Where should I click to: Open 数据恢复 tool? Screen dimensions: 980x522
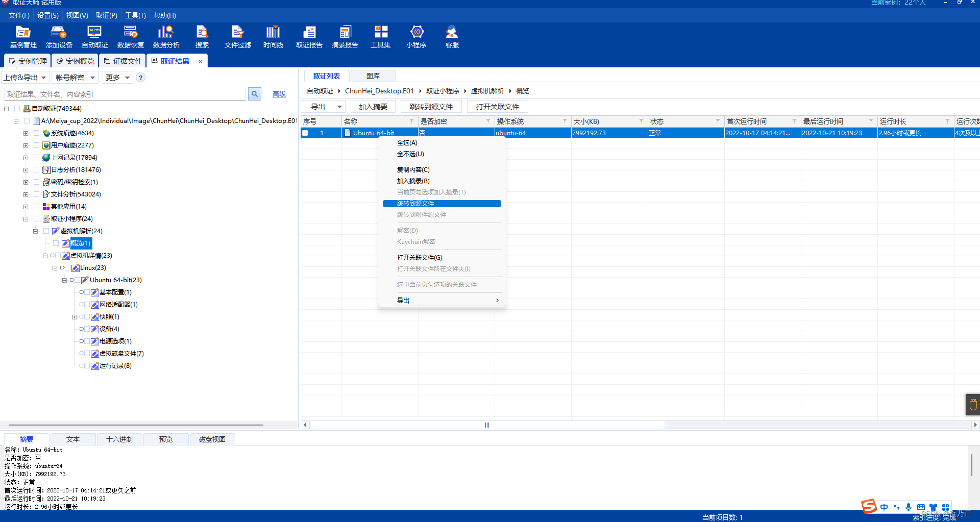coord(131,37)
